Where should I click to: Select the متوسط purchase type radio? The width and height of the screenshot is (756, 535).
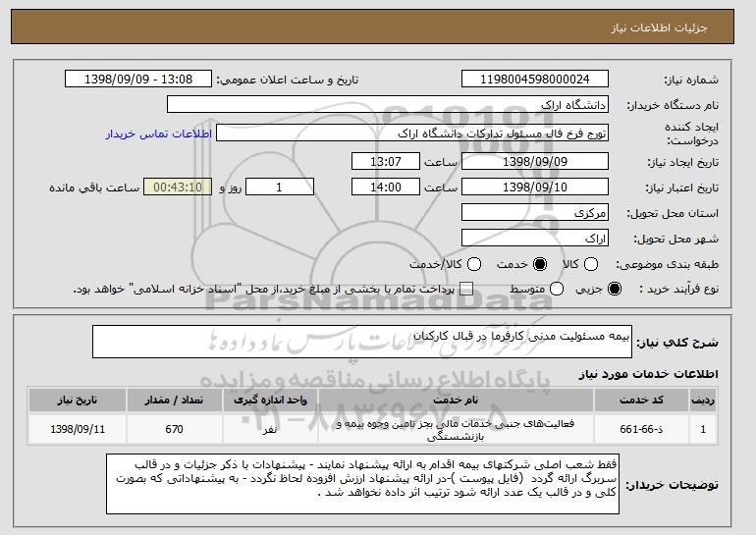tap(557, 290)
